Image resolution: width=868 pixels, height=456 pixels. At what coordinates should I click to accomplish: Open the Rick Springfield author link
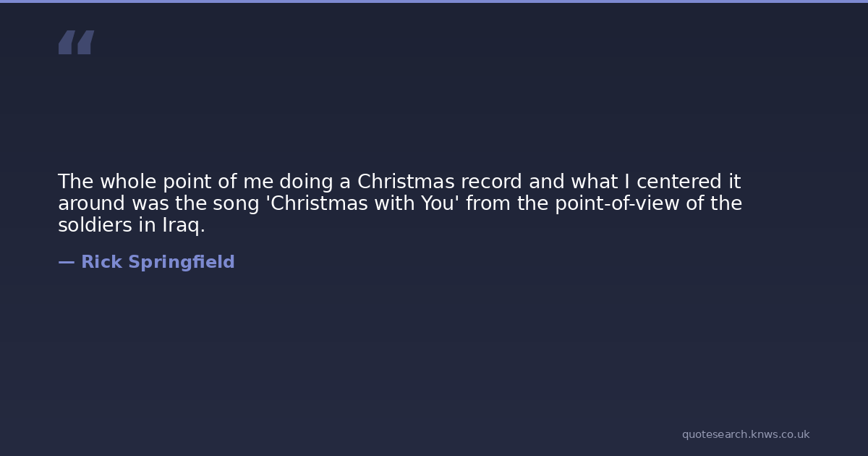tap(158, 262)
